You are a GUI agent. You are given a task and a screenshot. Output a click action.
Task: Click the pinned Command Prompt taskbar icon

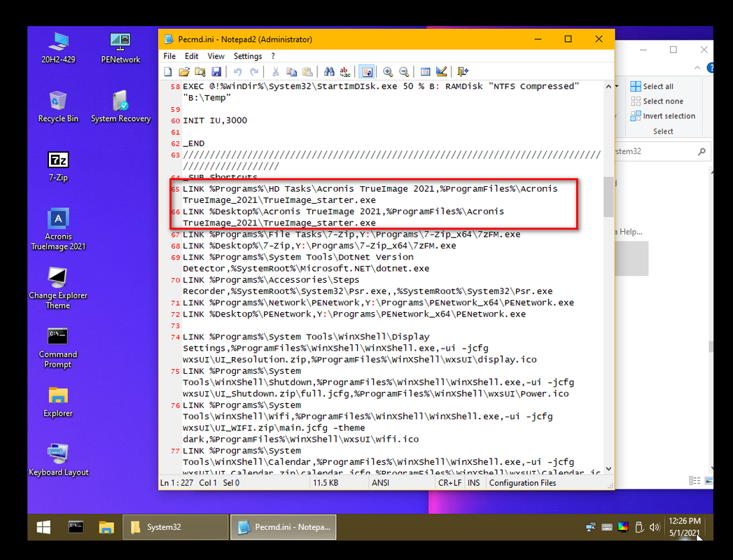click(x=76, y=527)
